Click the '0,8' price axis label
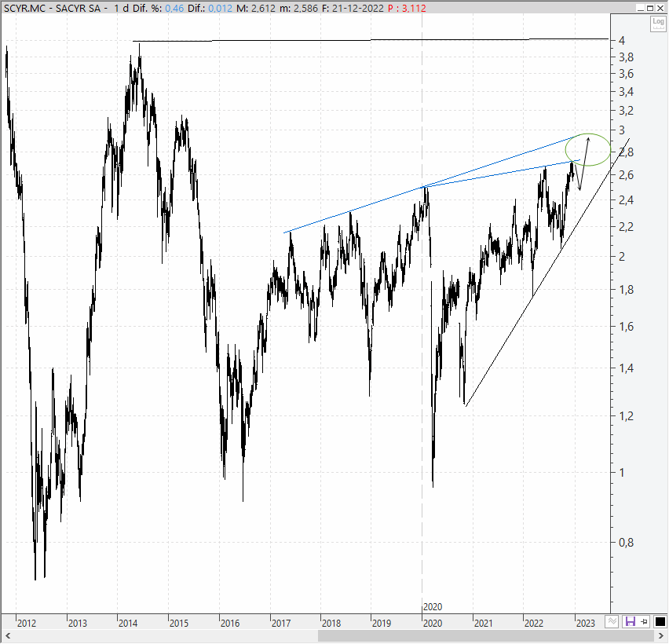The width and height of the screenshot is (669, 644). pos(626,543)
